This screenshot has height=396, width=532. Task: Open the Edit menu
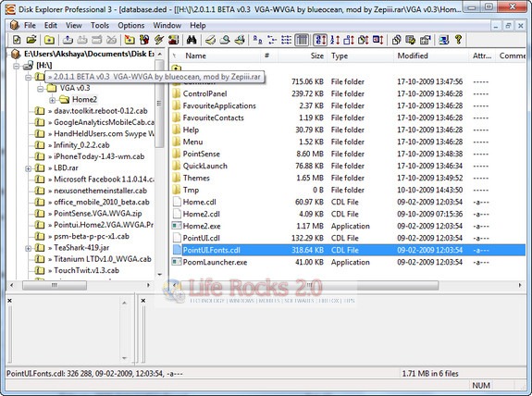click(x=51, y=26)
